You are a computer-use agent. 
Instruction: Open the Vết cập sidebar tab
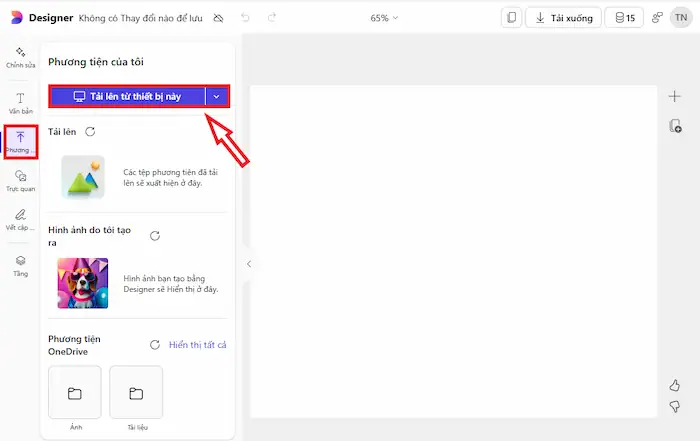coord(20,219)
